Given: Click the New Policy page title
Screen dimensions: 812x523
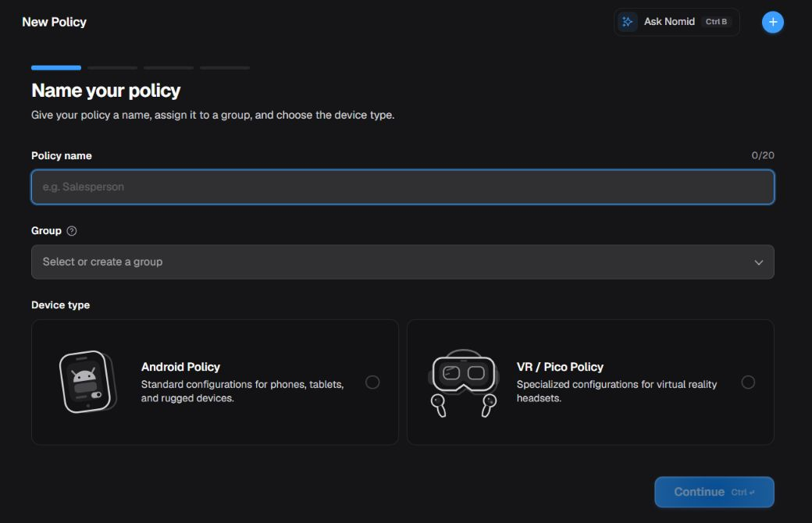Looking at the screenshot, I should (x=55, y=23).
